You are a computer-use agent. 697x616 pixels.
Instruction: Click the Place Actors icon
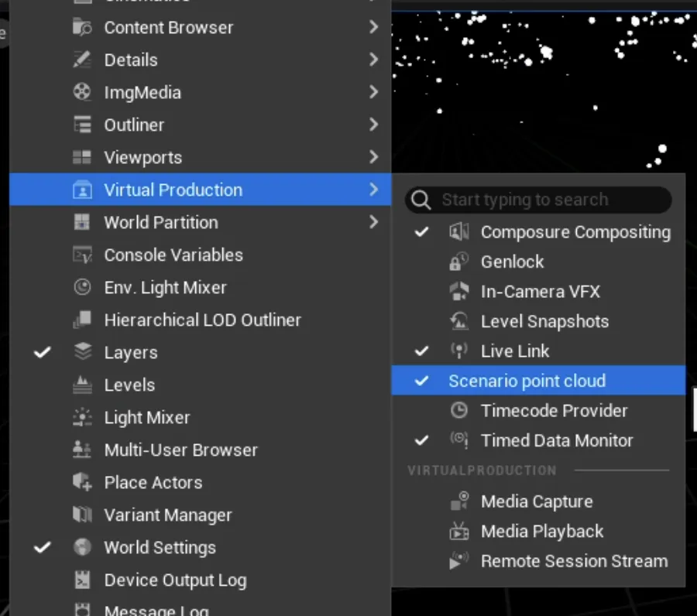(82, 482)
